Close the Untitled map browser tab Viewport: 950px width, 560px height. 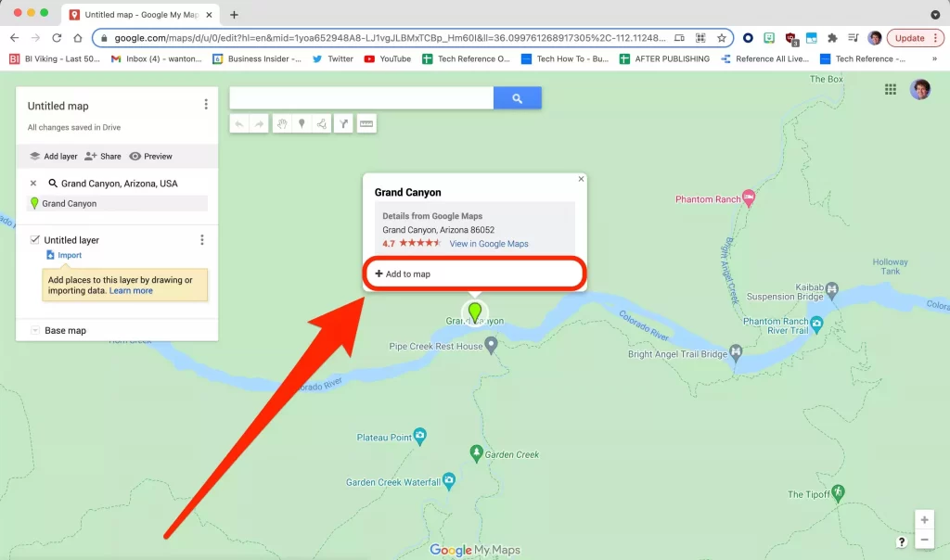[x=209, y=15]
